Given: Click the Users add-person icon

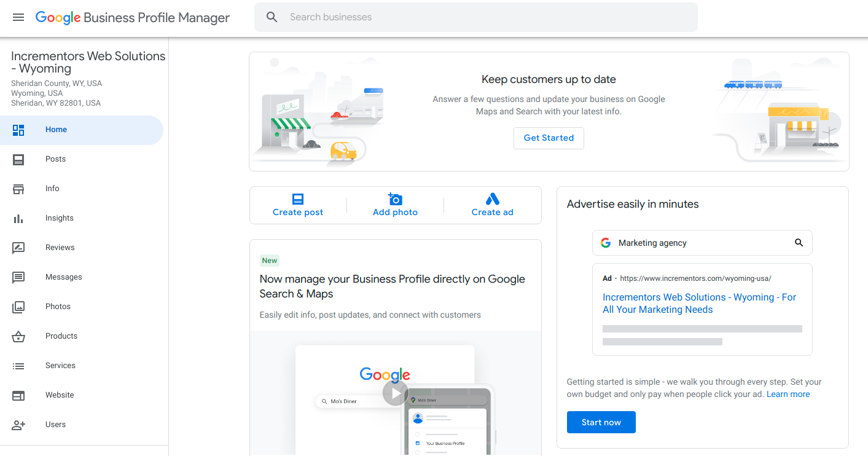Looking at the screenshot, I should click(x=18, y=425).
